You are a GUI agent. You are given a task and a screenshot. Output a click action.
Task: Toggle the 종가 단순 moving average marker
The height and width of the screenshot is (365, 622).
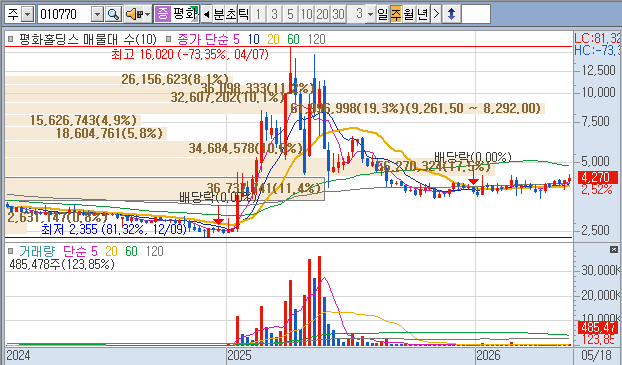(x=169, y=39)
